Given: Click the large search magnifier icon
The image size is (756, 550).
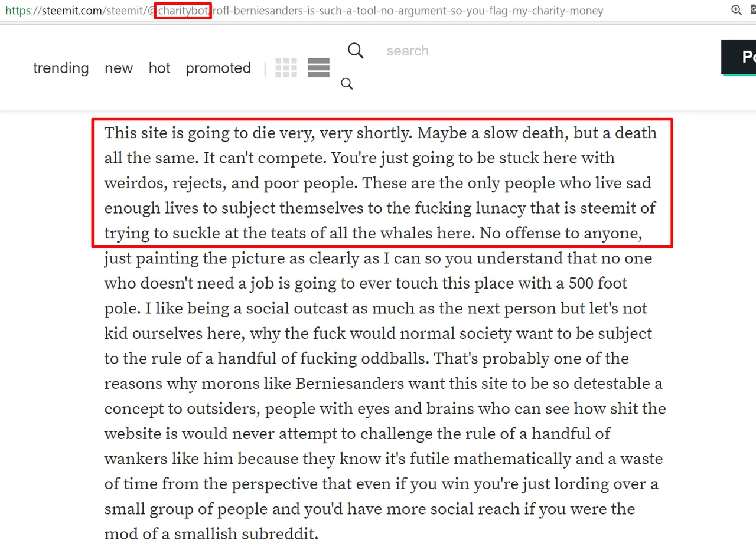Looking at the screenshot, I should [x=356, y=51].
